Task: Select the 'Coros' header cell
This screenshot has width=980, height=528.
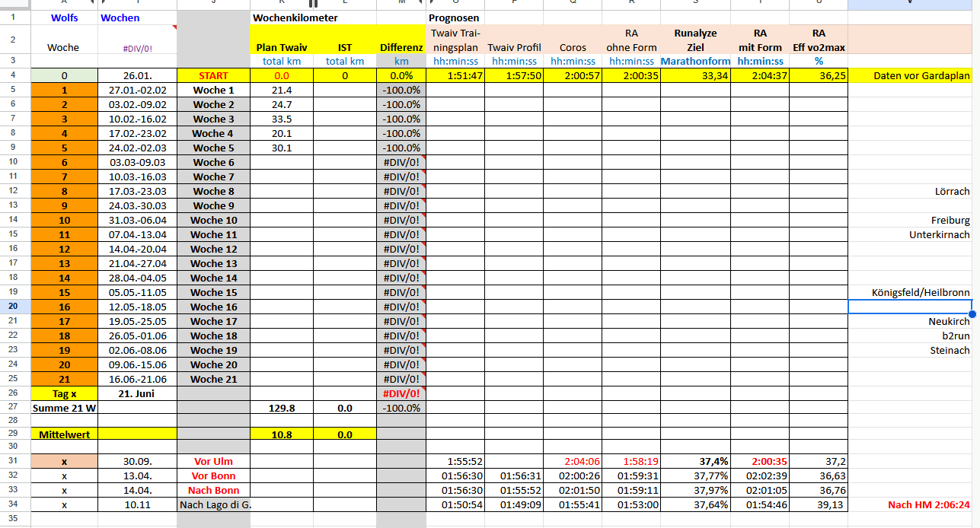Action: point(573,40)
